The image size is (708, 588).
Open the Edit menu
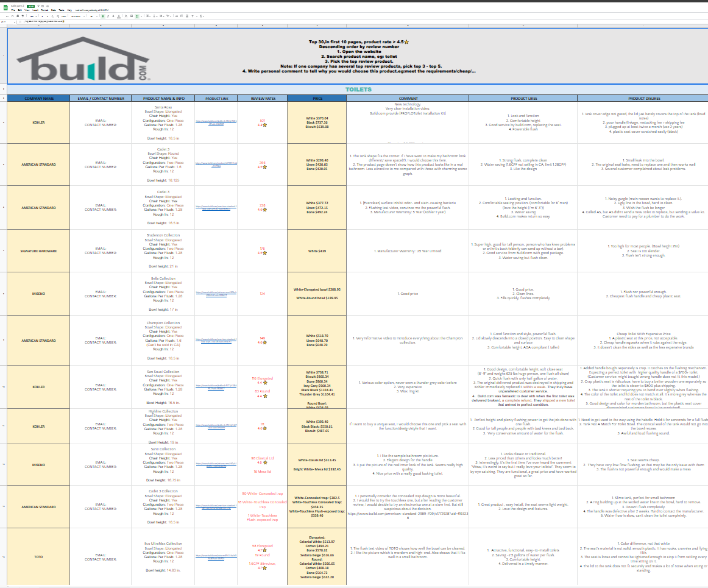click(x=20, y=10)
